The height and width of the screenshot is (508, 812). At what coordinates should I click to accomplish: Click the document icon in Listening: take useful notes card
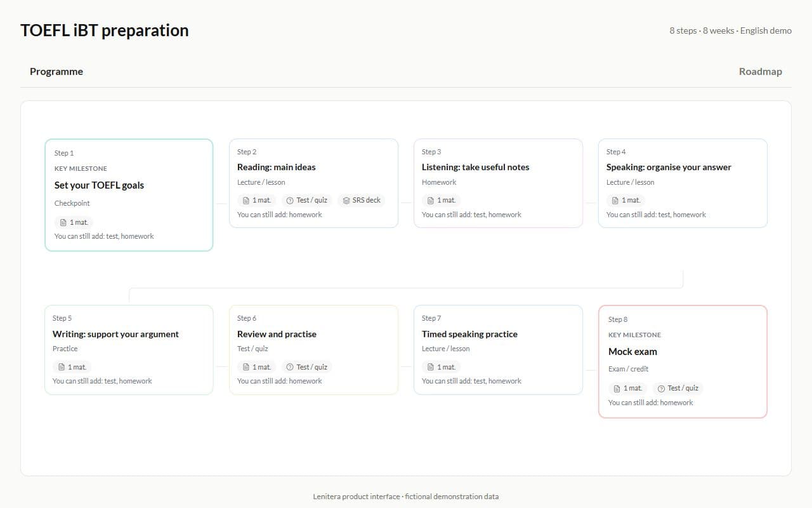(x=431, y=200)
